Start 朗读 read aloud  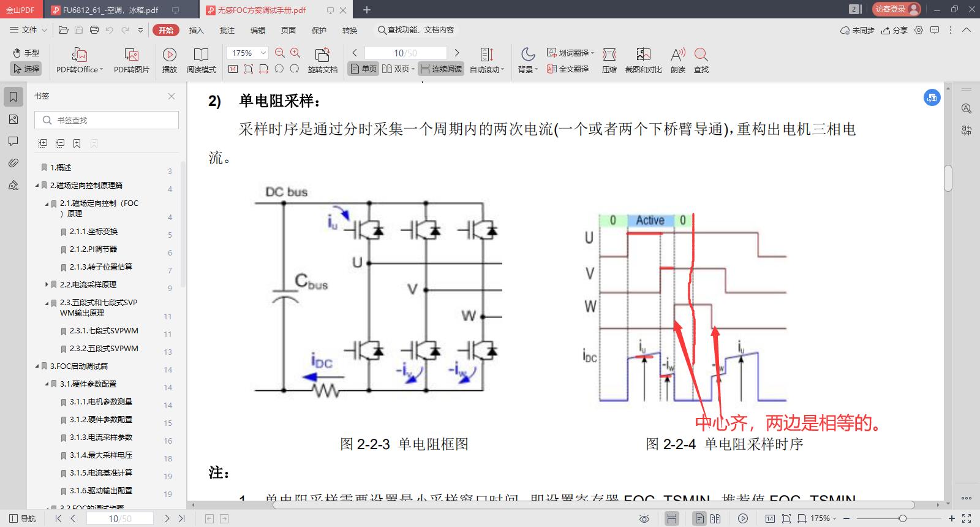[x=678, y=61]
